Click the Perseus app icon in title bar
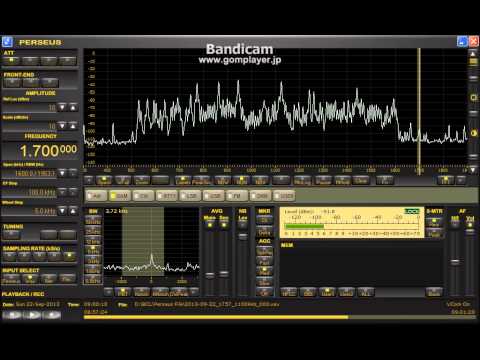 pos(7,42)
